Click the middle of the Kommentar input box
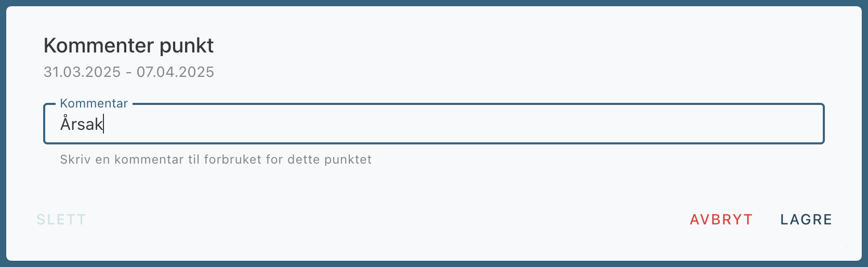The width and height of the screenshot is (868, 267). point(434,124)
